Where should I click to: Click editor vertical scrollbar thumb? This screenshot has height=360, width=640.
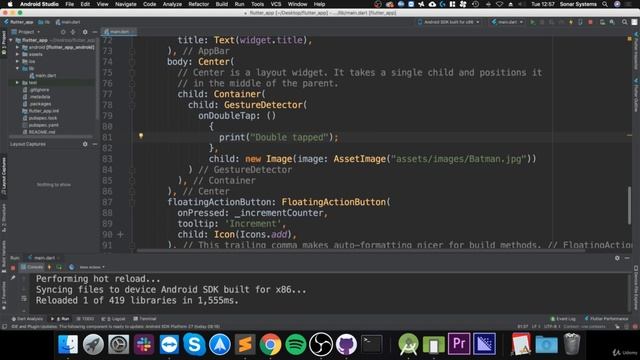629,206
